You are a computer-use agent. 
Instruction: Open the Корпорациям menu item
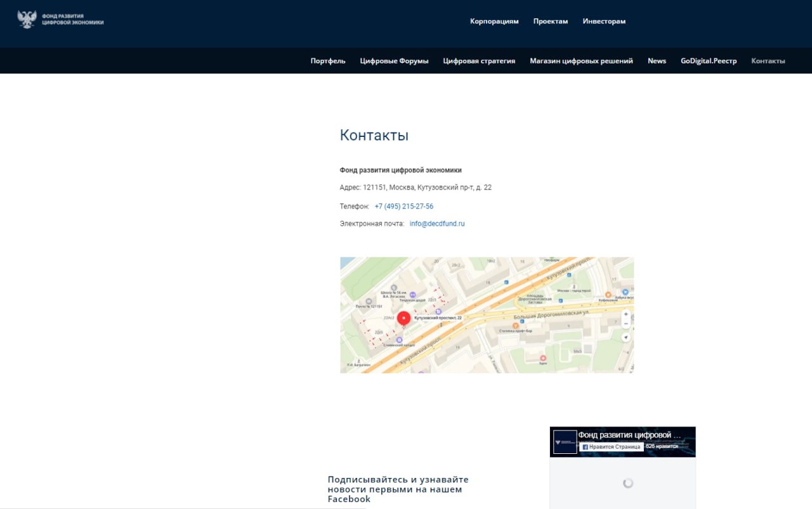(494, 21)
